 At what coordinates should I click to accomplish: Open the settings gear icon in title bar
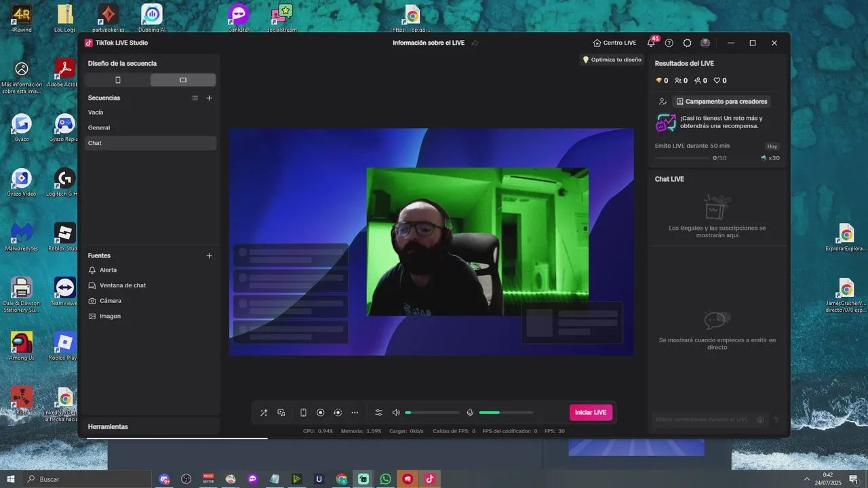coord(687,43)
